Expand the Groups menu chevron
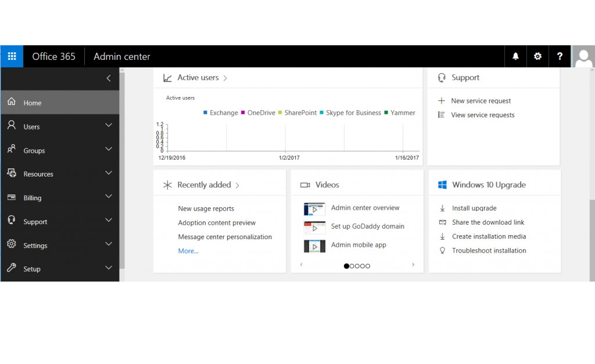Image resolution: width=595 pixels, height=364 pixels. pos(109,149)
